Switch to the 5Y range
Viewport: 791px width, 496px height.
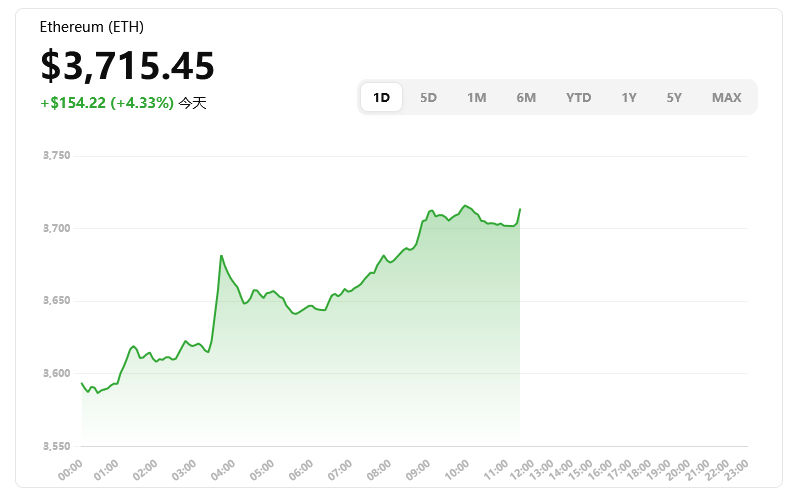coord(674,97)
